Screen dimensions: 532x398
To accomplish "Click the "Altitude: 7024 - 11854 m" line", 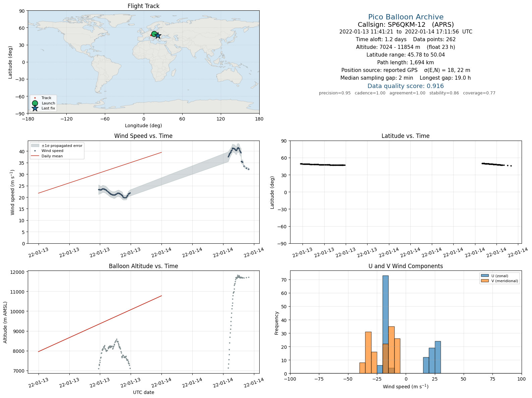I will click(x=406, y=47).
